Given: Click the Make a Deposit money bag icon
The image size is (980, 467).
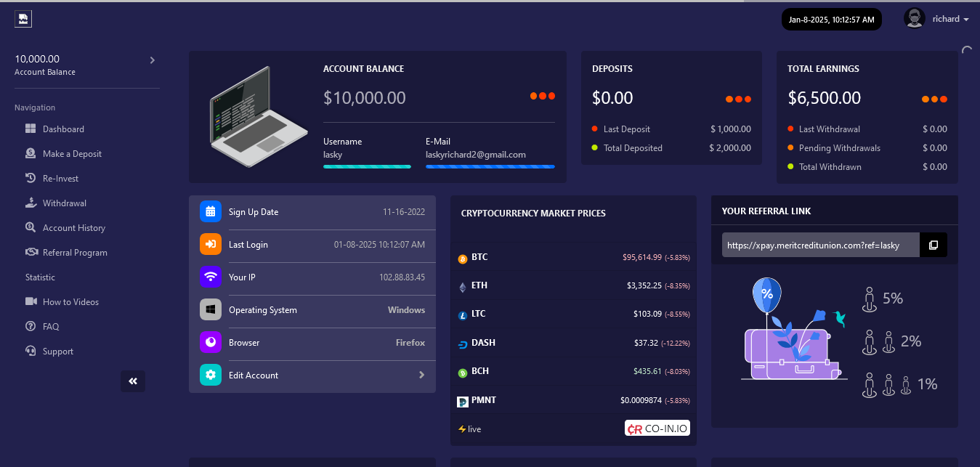Looking at the screenshot, I should 31,154.
